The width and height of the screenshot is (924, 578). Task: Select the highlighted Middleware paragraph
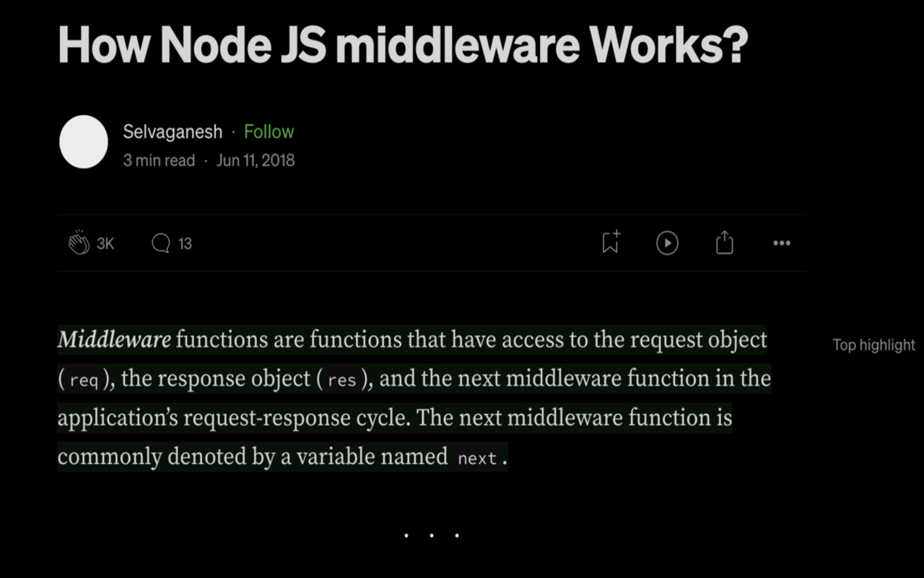[411, 397]
